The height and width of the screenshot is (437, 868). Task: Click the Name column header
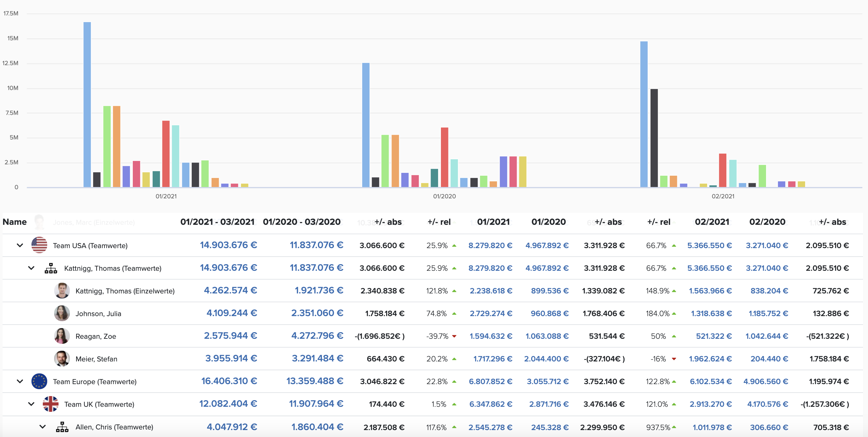point(14,222)
